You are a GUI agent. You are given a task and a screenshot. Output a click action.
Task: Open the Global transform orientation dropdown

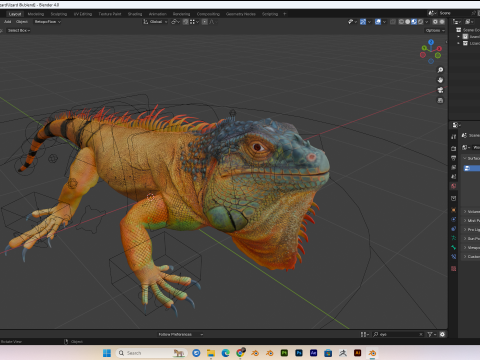point(155,22)
